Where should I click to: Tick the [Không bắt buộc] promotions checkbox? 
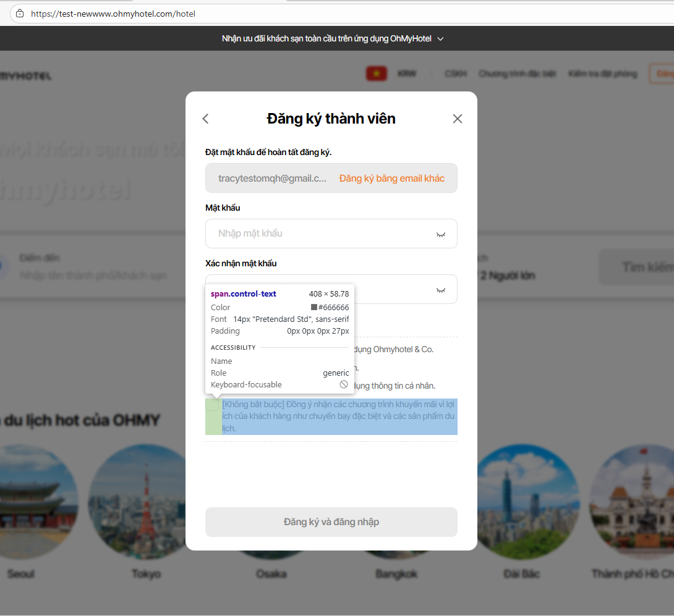(x=212, y=405)
